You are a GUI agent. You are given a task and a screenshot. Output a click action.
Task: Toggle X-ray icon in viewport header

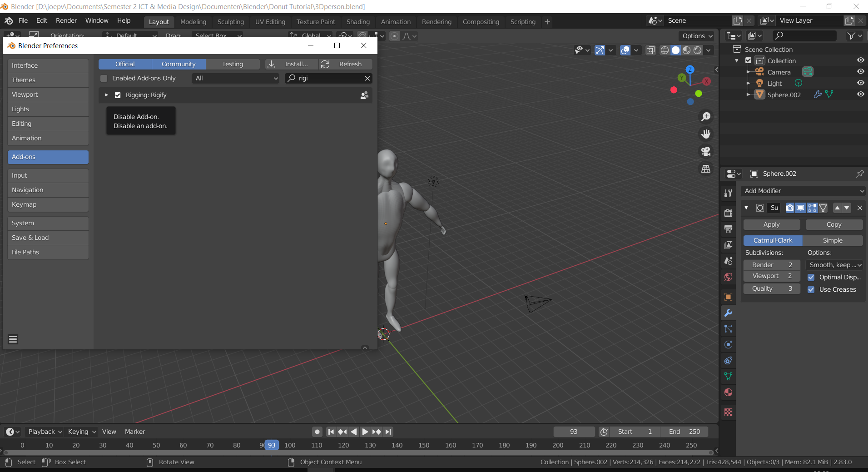coord(650,50)
